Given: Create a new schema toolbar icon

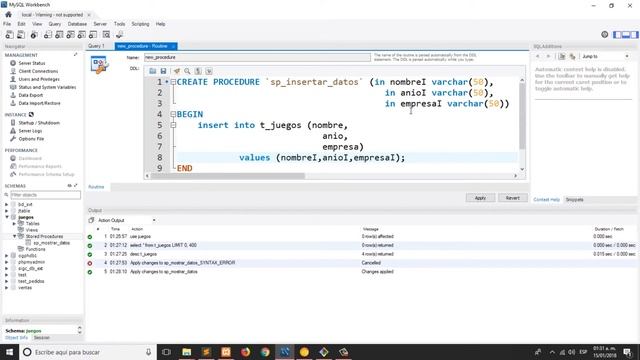Looking at the screenshot, I should point(48,35).
